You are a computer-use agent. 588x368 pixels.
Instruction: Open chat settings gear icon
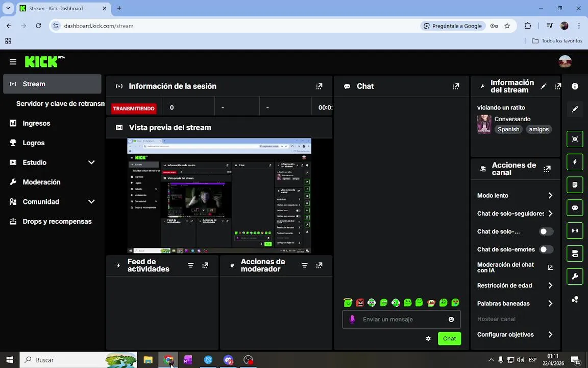(x=428, y=339)
